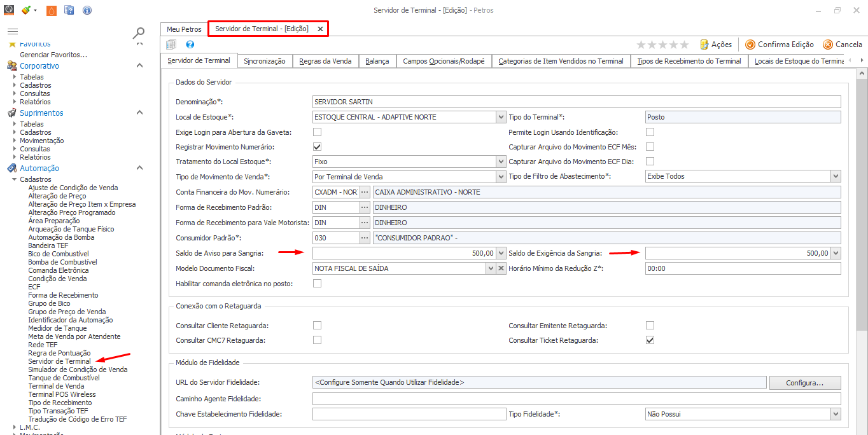Click the fifth rating star
The width and height of the screenshot is (868, 435).
pyautogui.click(x=684, y=45)
